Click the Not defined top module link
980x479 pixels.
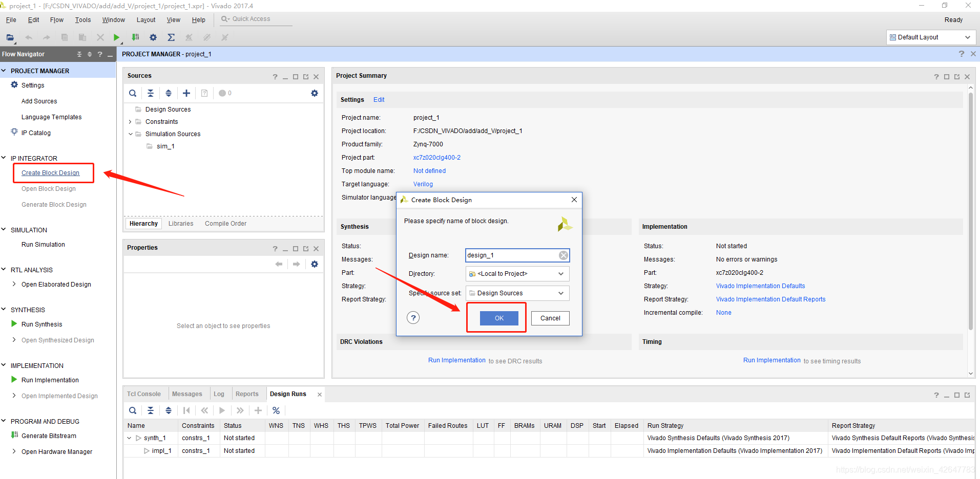[x=429, y=171]
